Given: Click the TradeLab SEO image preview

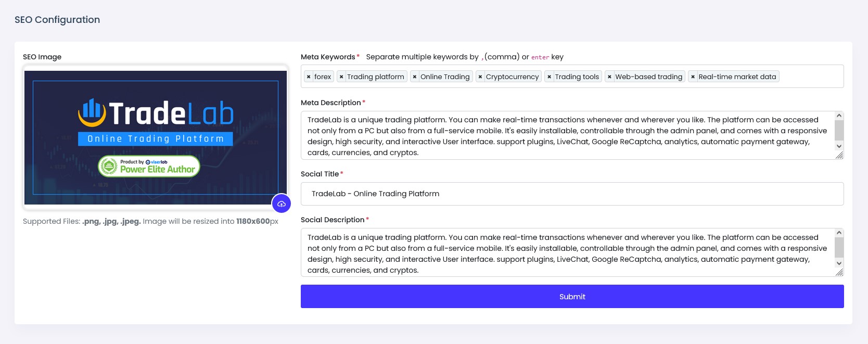Looking at the screenshot, I should 156,137.
